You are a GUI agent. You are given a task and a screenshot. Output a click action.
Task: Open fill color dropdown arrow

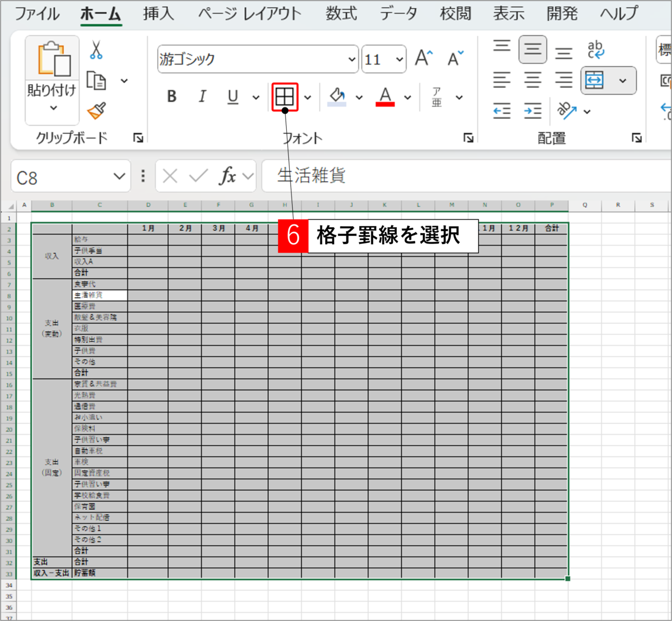[359, 97]
